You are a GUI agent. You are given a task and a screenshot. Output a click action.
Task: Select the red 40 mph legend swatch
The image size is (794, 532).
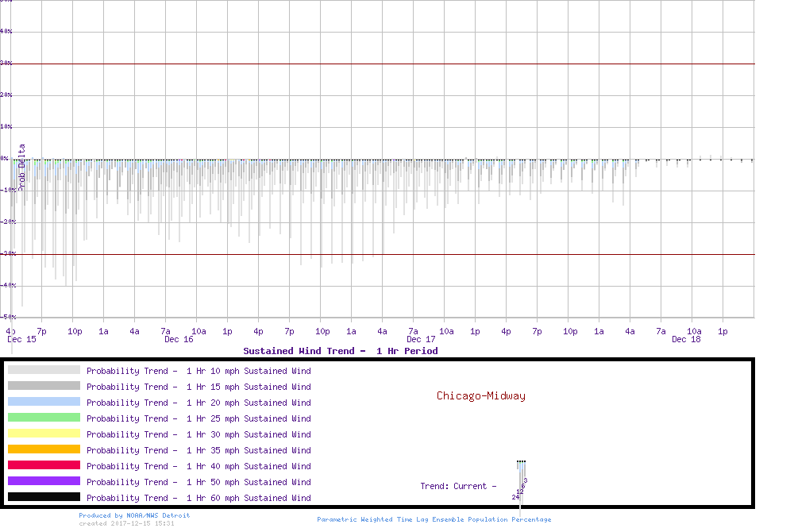tap(44, 465)
